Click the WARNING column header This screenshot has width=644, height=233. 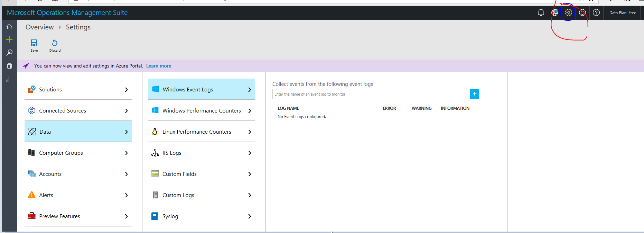click(x=422, y=108)
